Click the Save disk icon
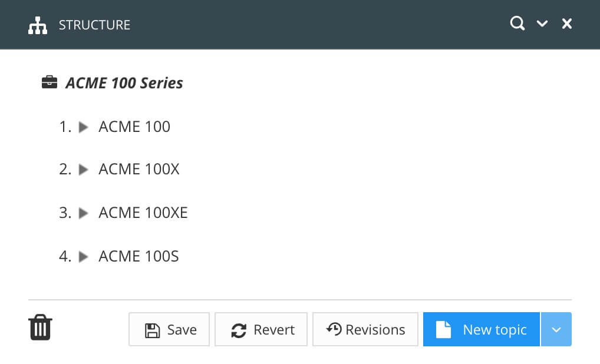 153,330
